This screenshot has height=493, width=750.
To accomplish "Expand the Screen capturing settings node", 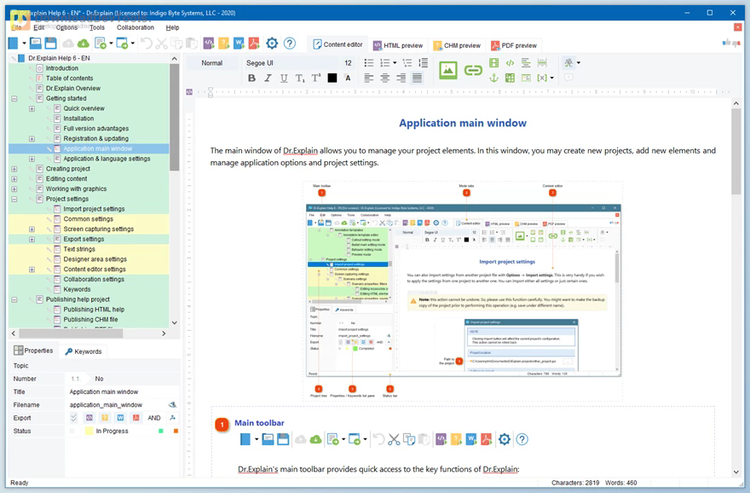I will [x=32, y=229].
